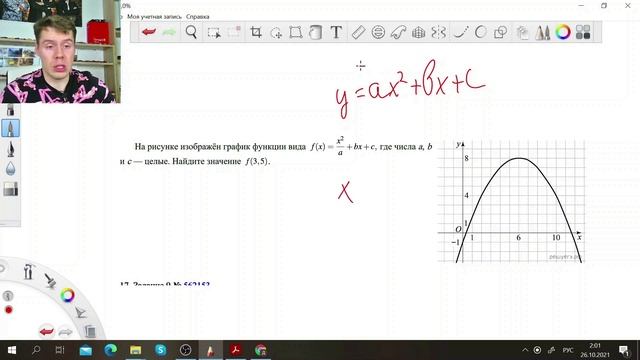Open the Windows Start menu
Image resolution: width=640 pixels, height=360 pixels.
[11, 350]
